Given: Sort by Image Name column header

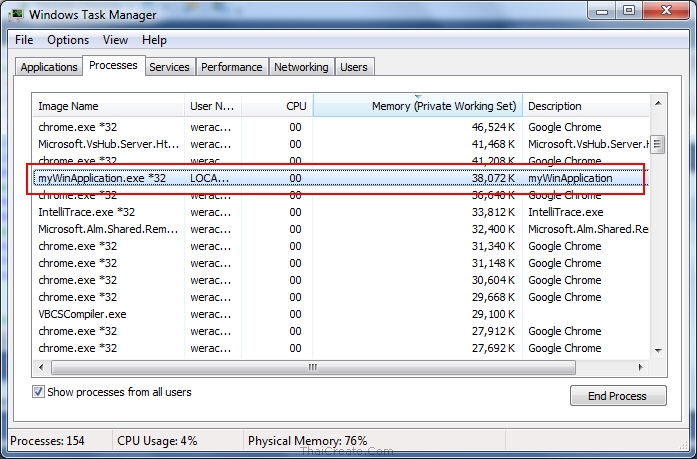Looking at the screenshot, I should coord(108,106).
